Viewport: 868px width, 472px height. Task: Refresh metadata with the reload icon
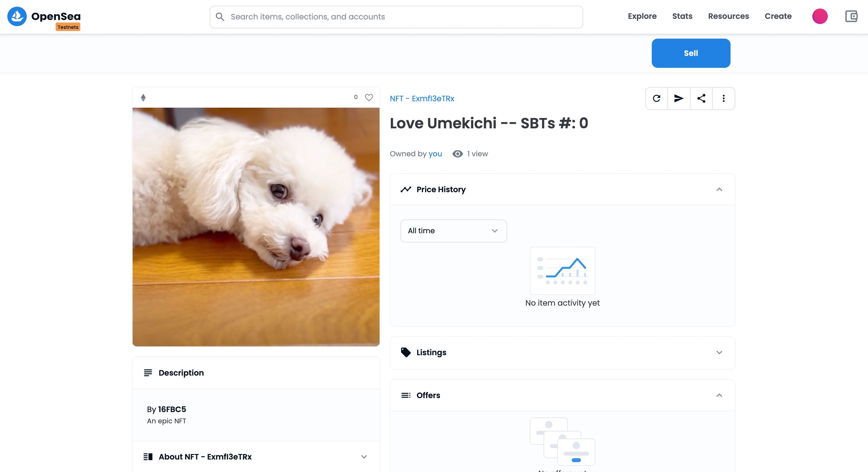coord(656,98)
